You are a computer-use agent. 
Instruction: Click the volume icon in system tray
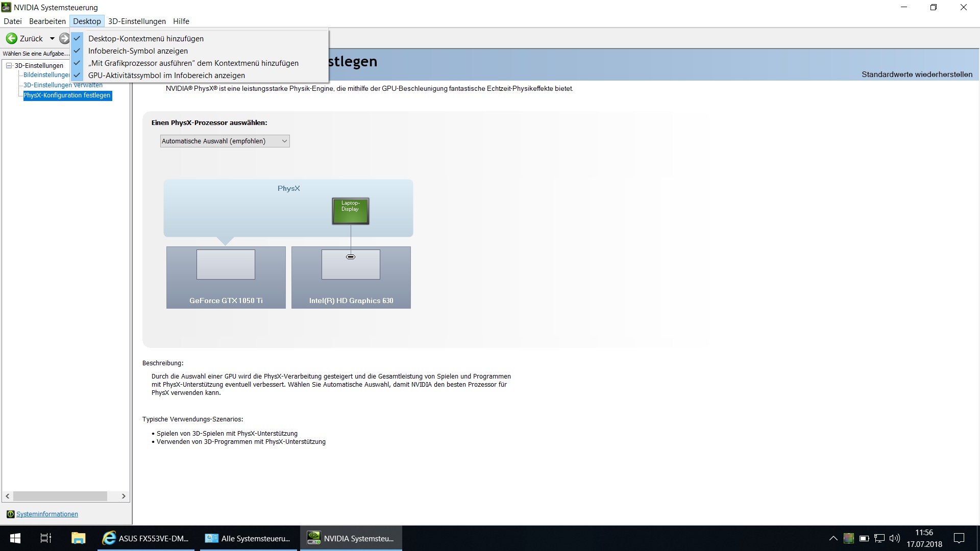[894, 538]
